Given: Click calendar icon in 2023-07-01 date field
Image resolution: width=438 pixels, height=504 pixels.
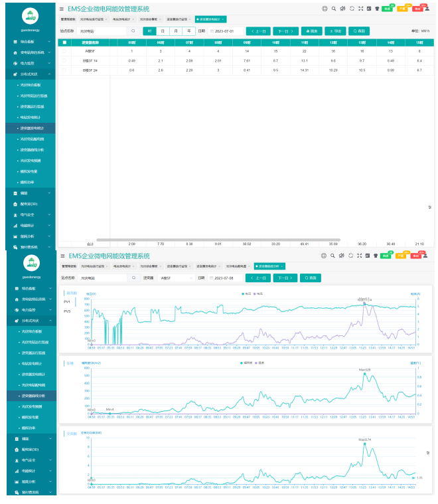Looking at the screenshot, I should coord(212,31).
